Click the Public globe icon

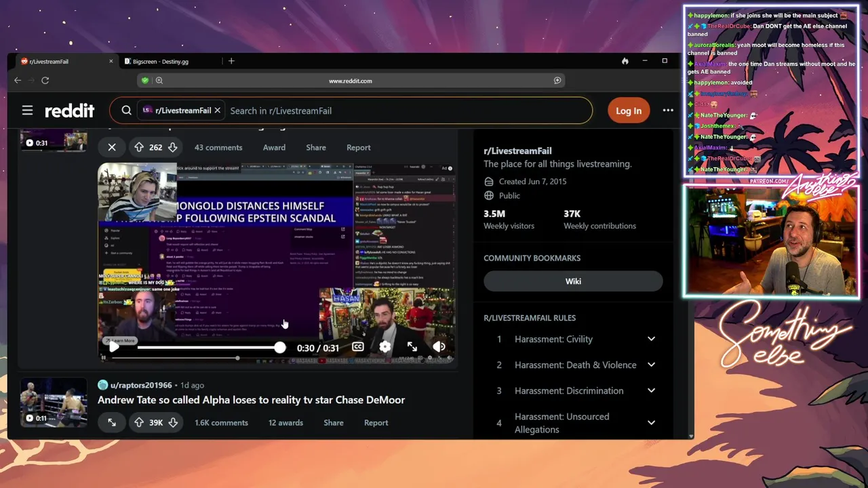[x=489, y=195]
